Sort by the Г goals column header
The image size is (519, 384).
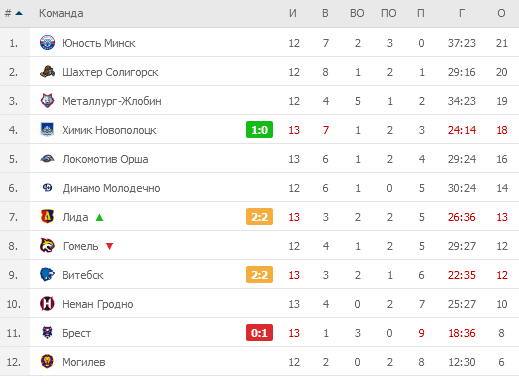tap(462, 13)
